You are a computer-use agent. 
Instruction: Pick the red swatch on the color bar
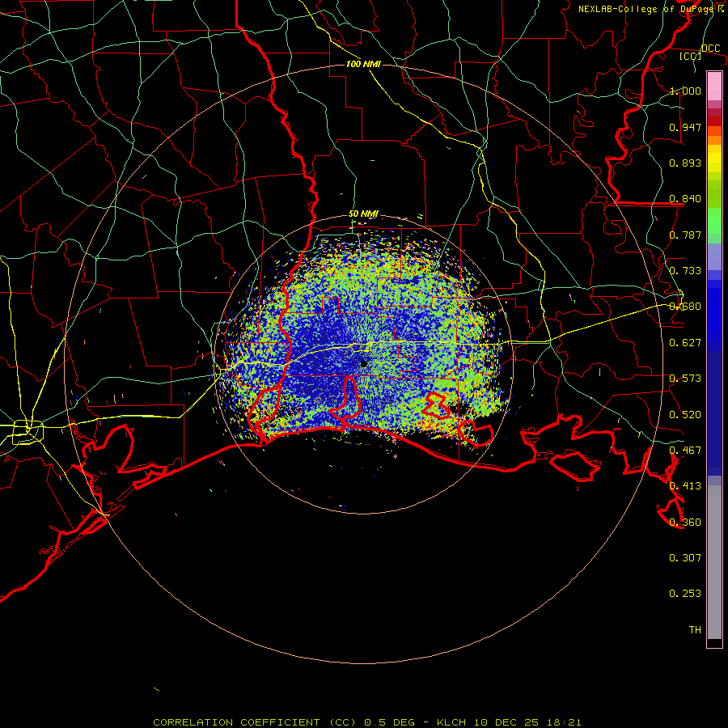pyautogui.click(x=714, y=121)
